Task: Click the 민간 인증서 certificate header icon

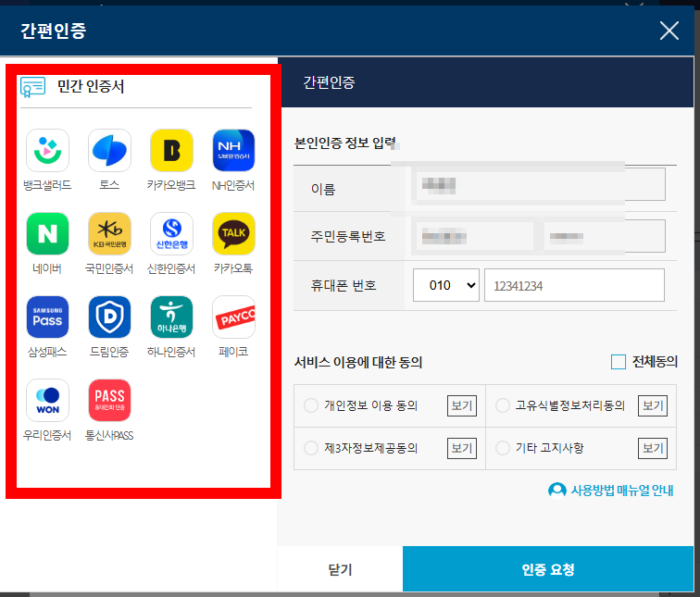Action: click(x=32, y=87)
